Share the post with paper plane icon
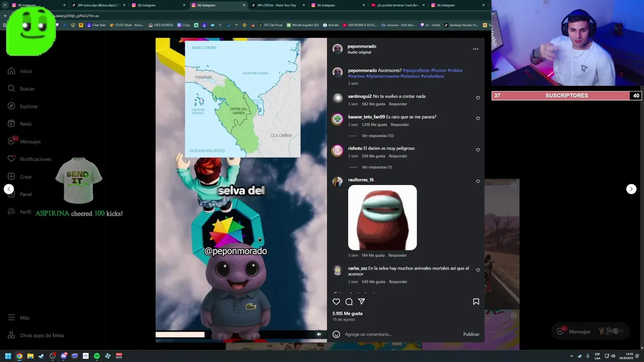Viewport: 644px width, 362px height. point(361,302)
